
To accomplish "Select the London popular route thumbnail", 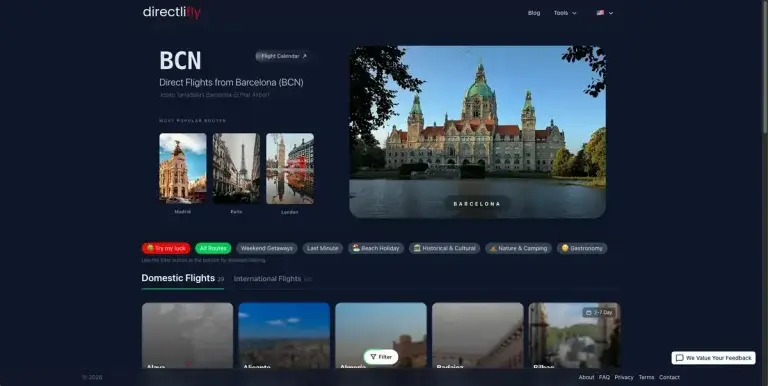I will 290,168.
